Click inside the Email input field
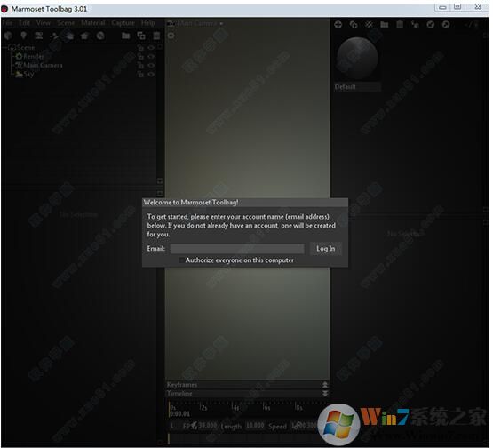Viewport: 493px width, 448px height. [237, 249]
